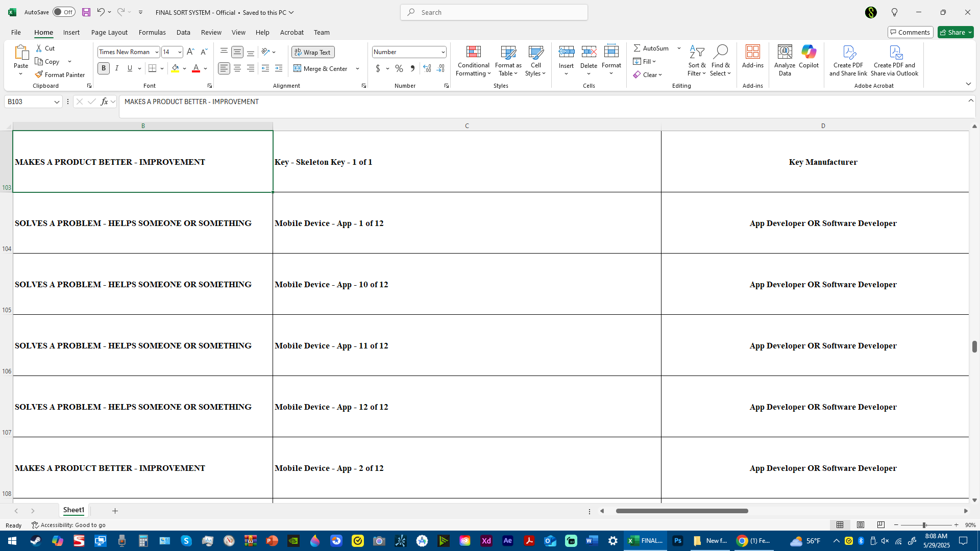Open the Page Layout tab
Screen dimensions: 980x551
(x=109, y=32)
